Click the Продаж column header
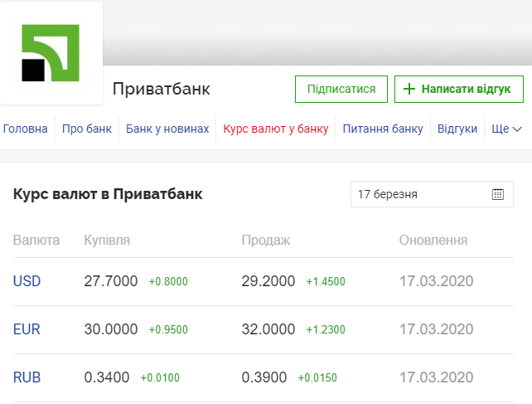532x404 pixels. tap(265, 241)
